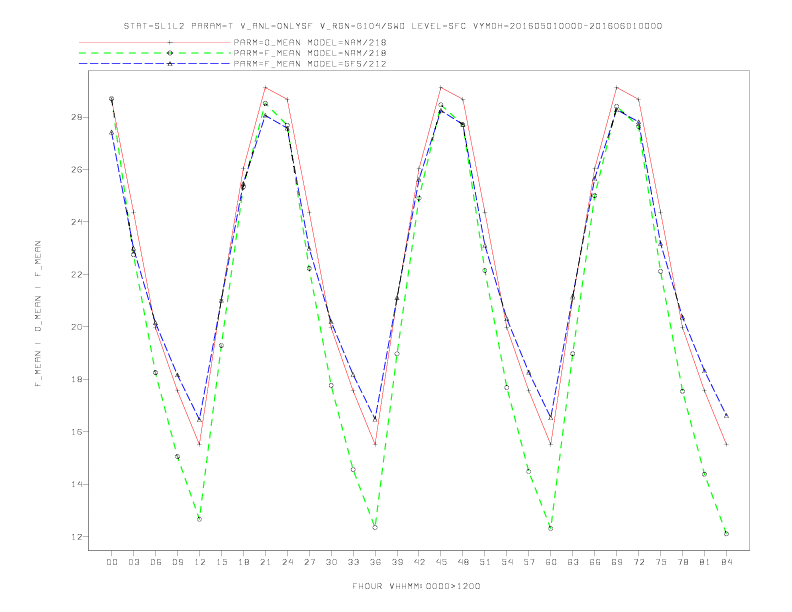Click the blue dashed legend line sample
The height and width of the screenshot is (612, 792).
coord(155,64)
